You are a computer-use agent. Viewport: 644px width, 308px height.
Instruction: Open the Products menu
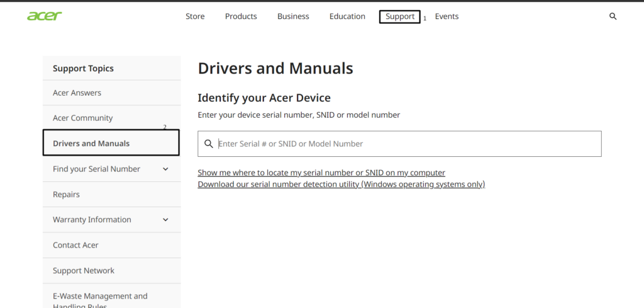[241, 16]
